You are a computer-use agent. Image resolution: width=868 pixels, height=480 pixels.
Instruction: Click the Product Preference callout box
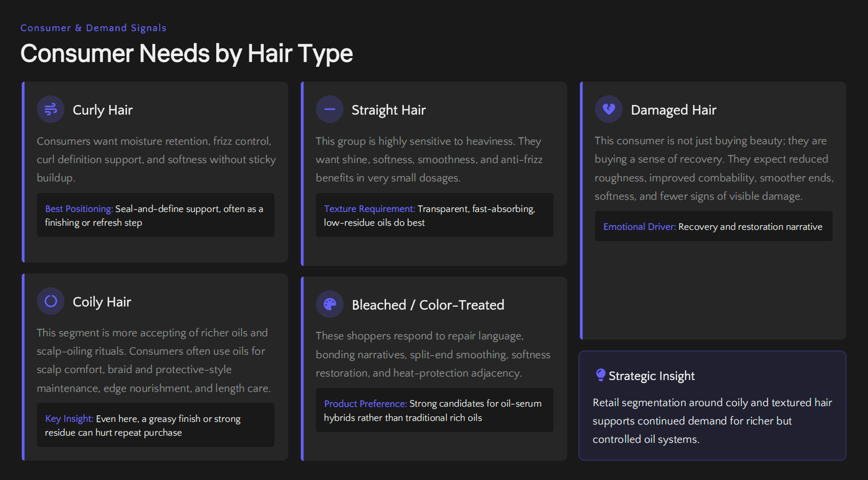[434, 411]
